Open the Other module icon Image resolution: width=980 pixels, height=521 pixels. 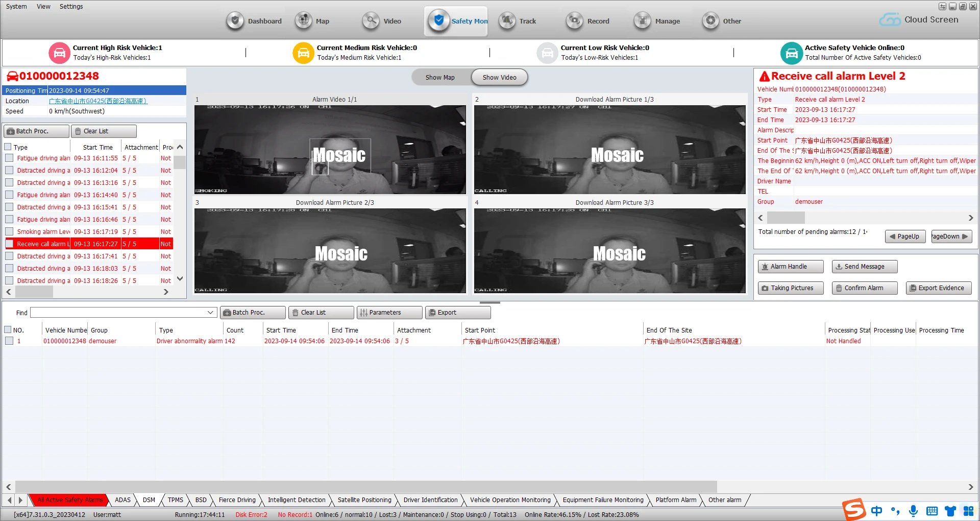tap(710, 21)
